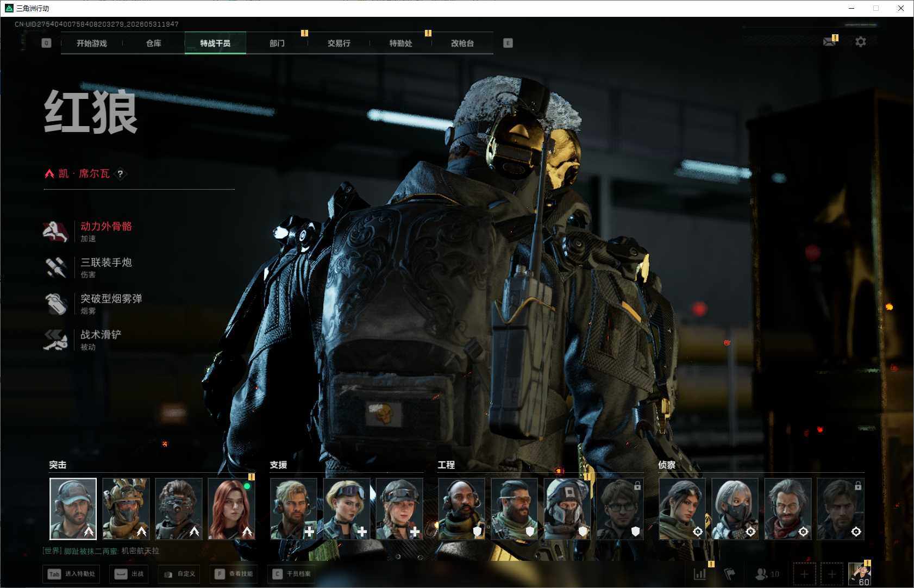The height and width of the screenshot is (588, 914).
Task: Select the blond headset man support operator
Action: (x=293, y=509)
